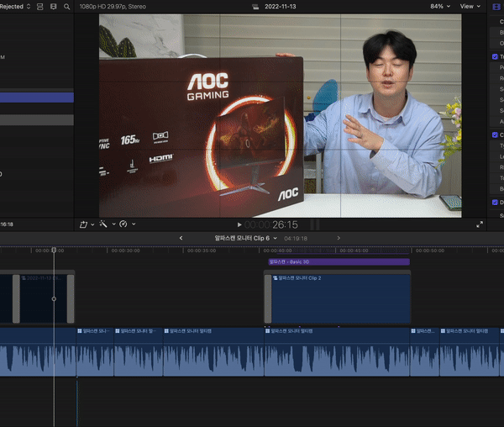Toggle the clip appearance list view icon

coord(39,7)
